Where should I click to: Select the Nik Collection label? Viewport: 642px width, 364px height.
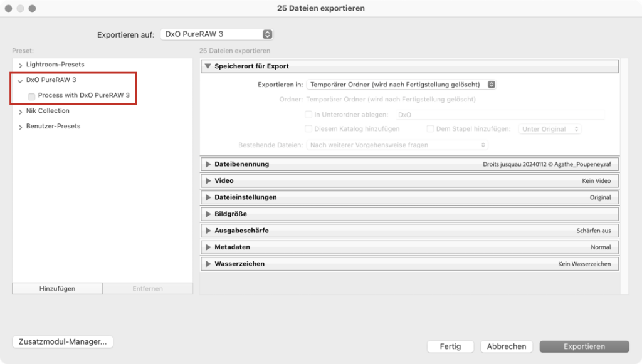point(48,110)
